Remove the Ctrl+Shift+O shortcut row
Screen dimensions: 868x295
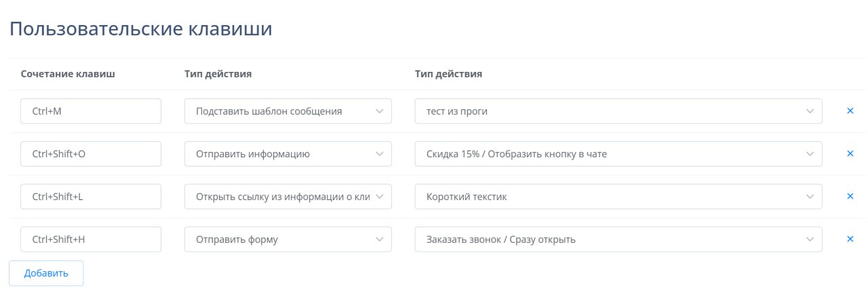pyautogui.click(x=850, y=154)
